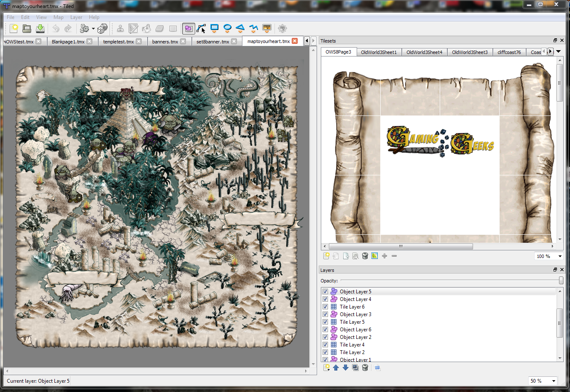Select the Terrain Brush tool
Screen dimensions: 570x392
133,28
